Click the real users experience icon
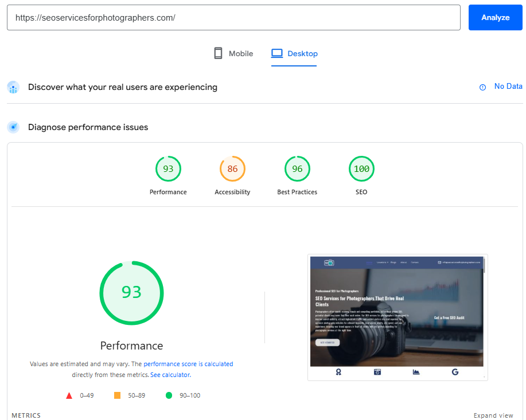 click(x=13, y=88)
